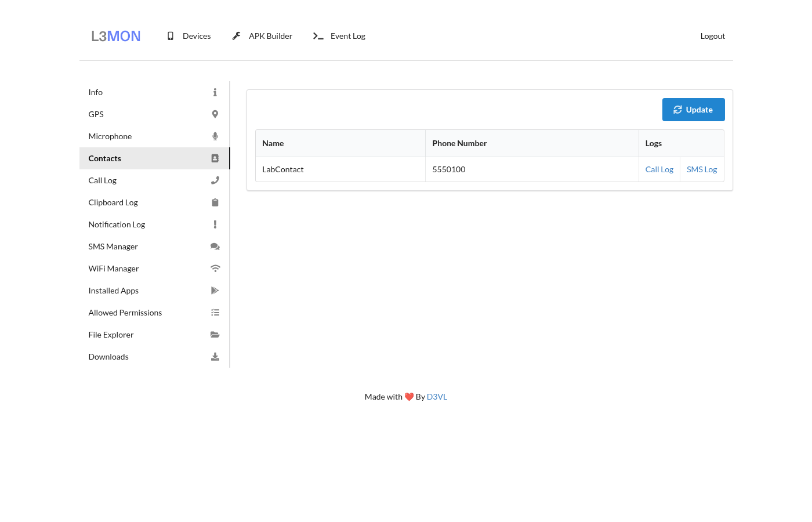Click the Allowed Permissions checklist icon
Screen dimensions: 812x522
tap(215, 313)
